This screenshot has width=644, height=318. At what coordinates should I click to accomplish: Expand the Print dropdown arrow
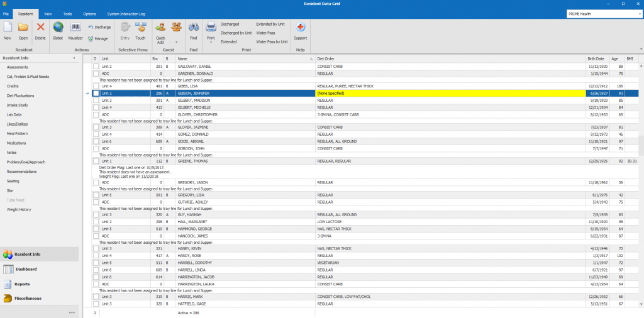coord(211,43)
